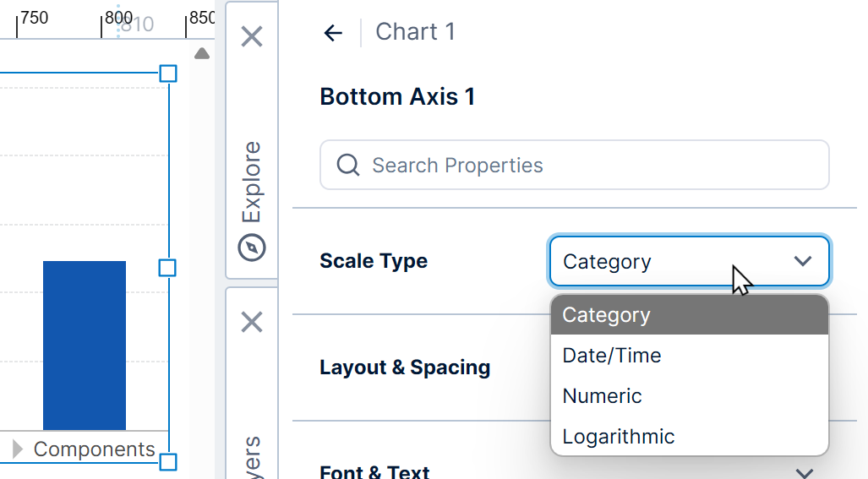Choose Date/Time from the Scale Type list
The width and height of the screenshot is (868, 479).
(x=612, y=356)
